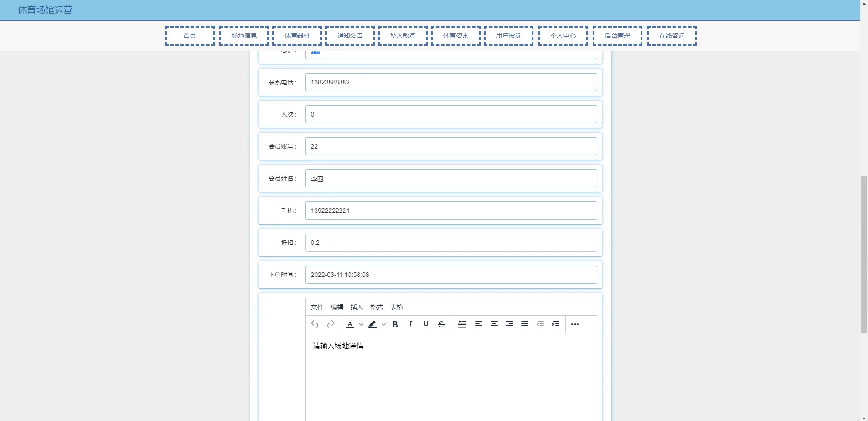Focus the 人次 input field
This screenshot has height=421, width=868.
pyautogui.click(x=451, y=114)
